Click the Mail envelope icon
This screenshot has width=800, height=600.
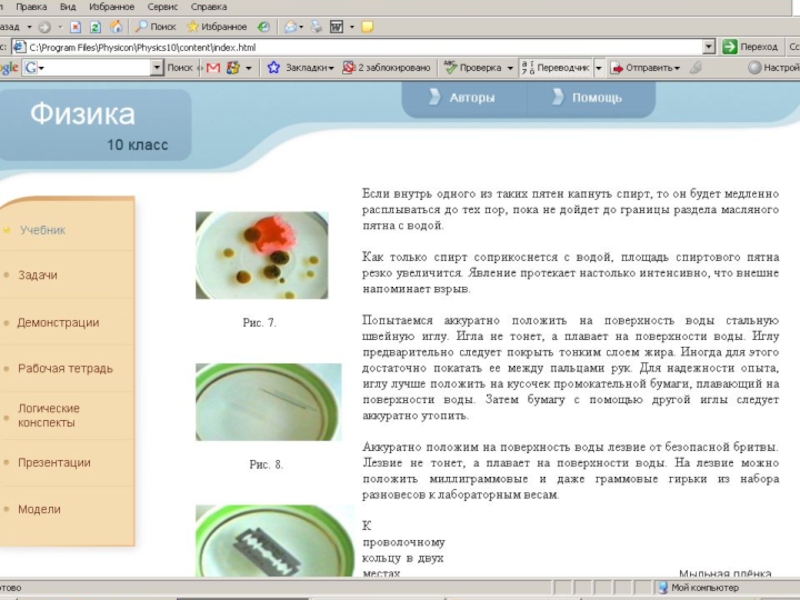290,27
